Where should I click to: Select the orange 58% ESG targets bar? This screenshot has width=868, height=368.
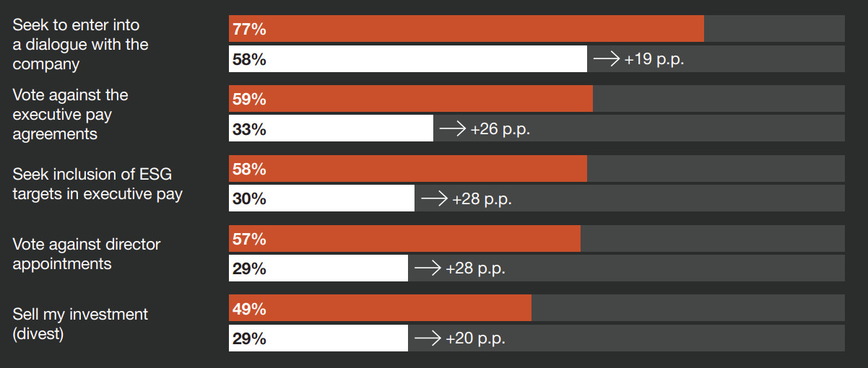(408, 169)
